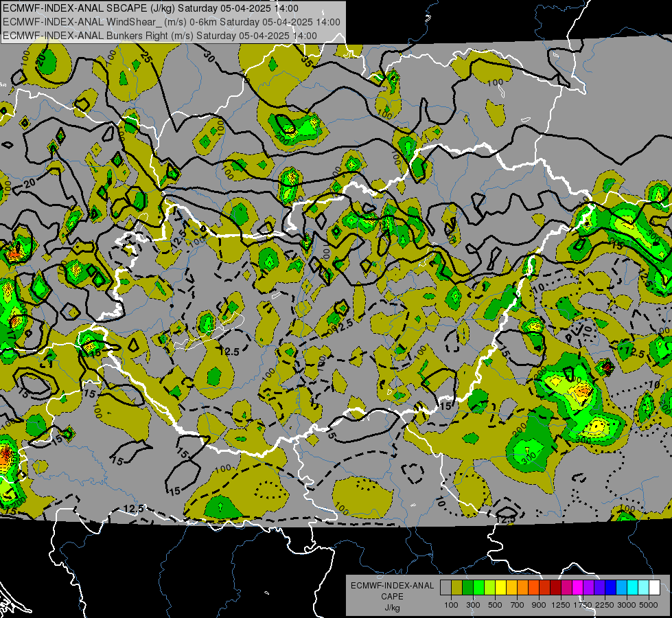This screenshot has height=618, width=672.
Task: Pick the pure yellow swatch right of 500
Action: pyautogui.click(x=500, y=588)
